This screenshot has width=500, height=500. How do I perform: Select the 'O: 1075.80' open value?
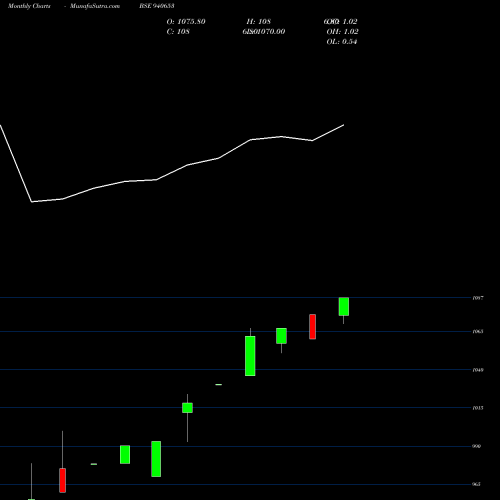click(186, 22)
